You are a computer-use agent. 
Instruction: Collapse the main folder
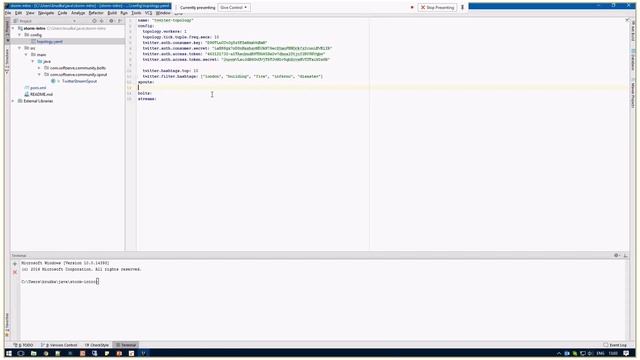click(x=26, y=55)
